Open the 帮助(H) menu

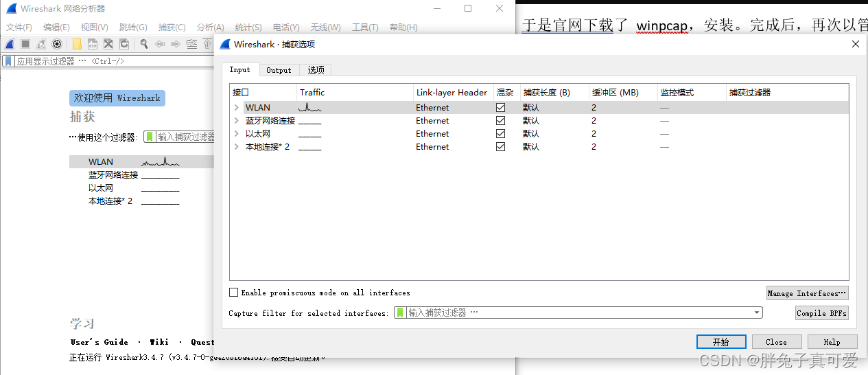click(x=403, y=27)
